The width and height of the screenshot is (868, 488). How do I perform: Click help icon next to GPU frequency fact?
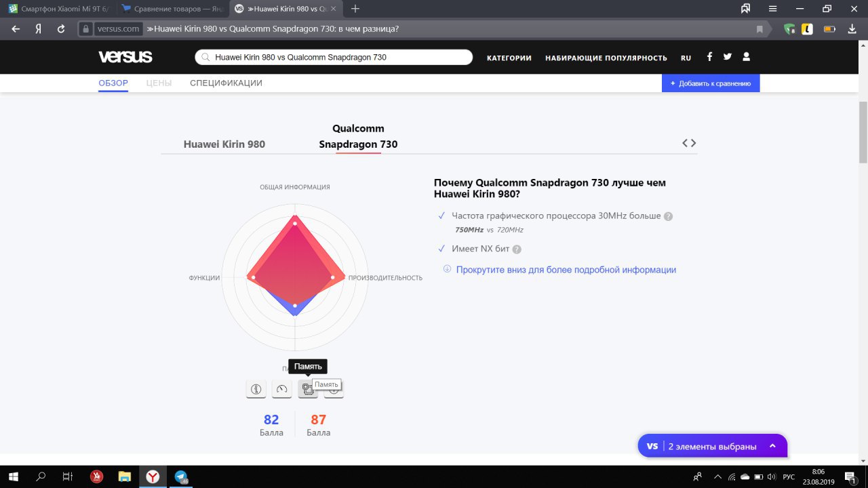[x=668, y=216]
